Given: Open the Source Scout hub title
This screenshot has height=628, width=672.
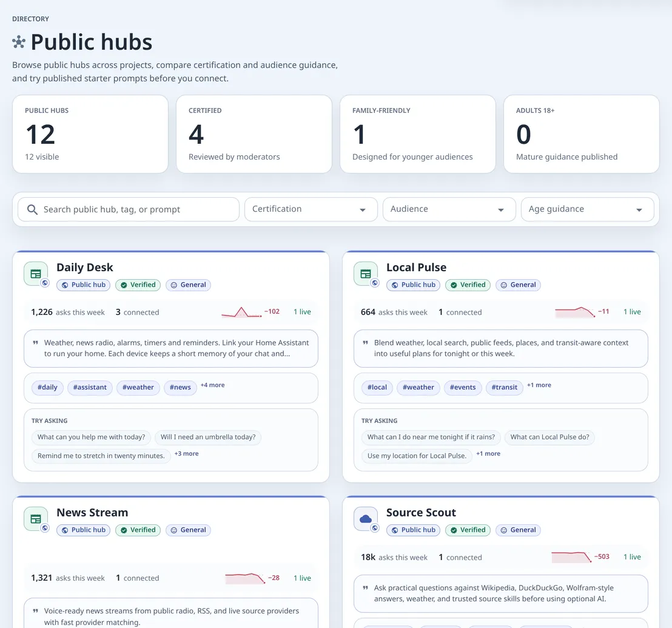Looking at the screenshot, I should click(x=421, y=513).
